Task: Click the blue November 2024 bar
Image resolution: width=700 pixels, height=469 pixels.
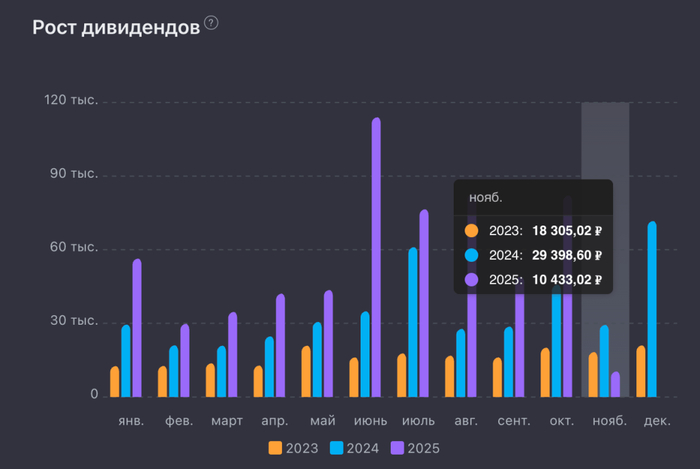Action: point(604,360)
